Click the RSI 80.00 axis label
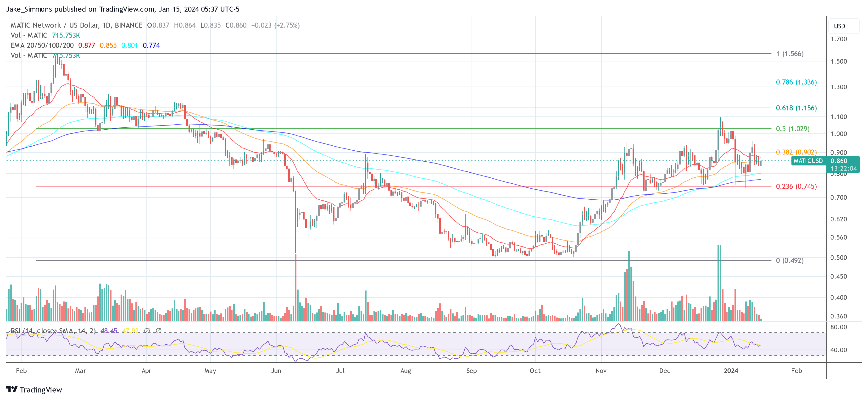Viewport: 868px width, 400px height. (x=838, y=327)
